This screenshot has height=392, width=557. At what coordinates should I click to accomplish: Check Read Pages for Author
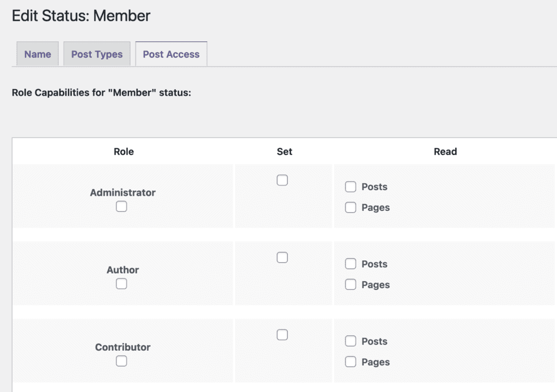pyautogui.click(x=350, y=284)
